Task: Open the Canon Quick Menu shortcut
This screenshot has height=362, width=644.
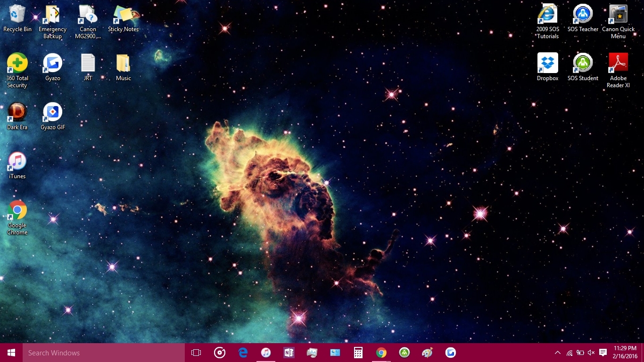Action: 619,22
